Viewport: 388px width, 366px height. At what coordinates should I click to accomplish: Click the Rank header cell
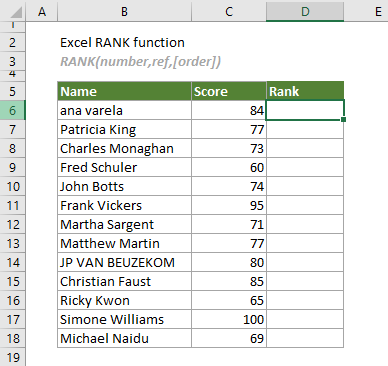(305, 91)
